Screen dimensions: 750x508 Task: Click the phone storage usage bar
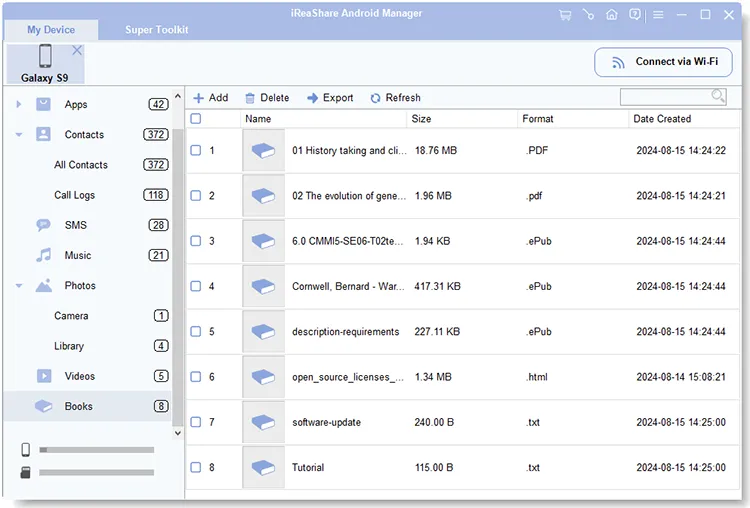coord(97,450)
